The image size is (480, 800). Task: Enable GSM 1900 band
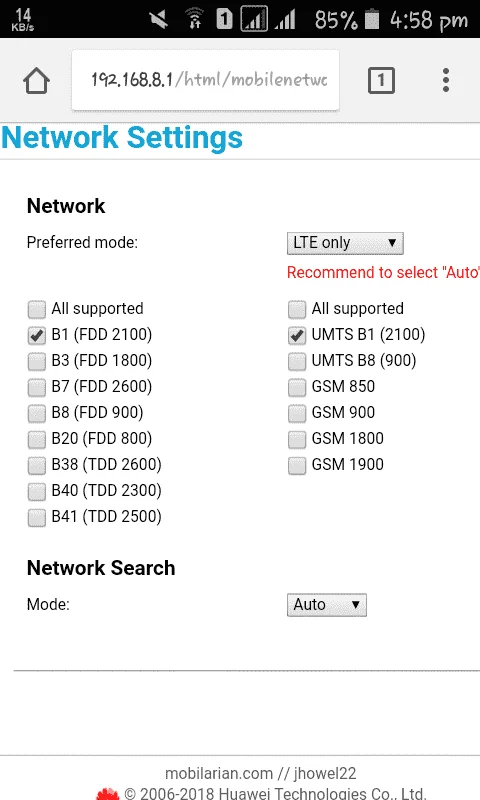pos(297,465)
